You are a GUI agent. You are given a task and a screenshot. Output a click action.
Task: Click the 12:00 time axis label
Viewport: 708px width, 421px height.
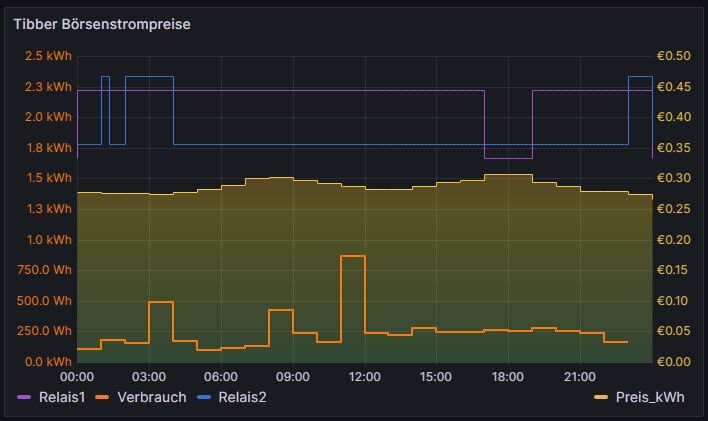364,377
